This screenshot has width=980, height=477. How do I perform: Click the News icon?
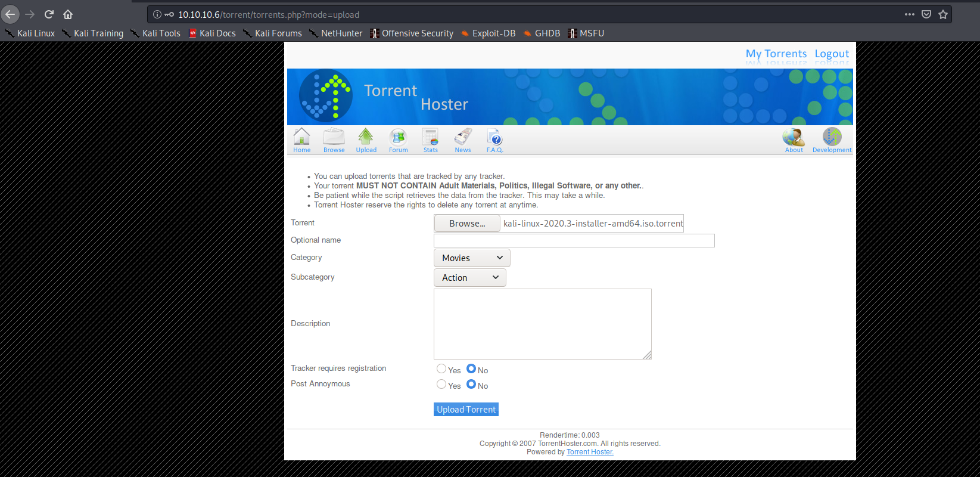tap(463, 138)
